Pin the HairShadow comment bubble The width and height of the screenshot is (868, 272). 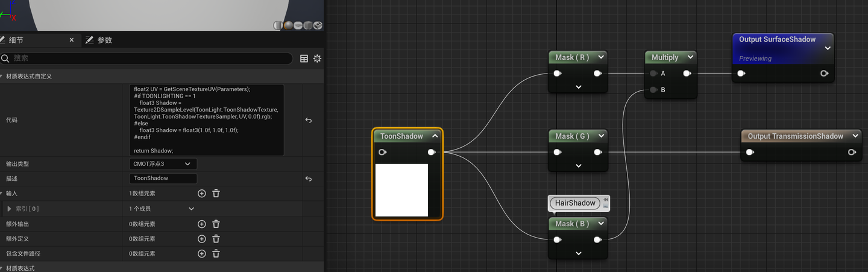coord(606,199)
